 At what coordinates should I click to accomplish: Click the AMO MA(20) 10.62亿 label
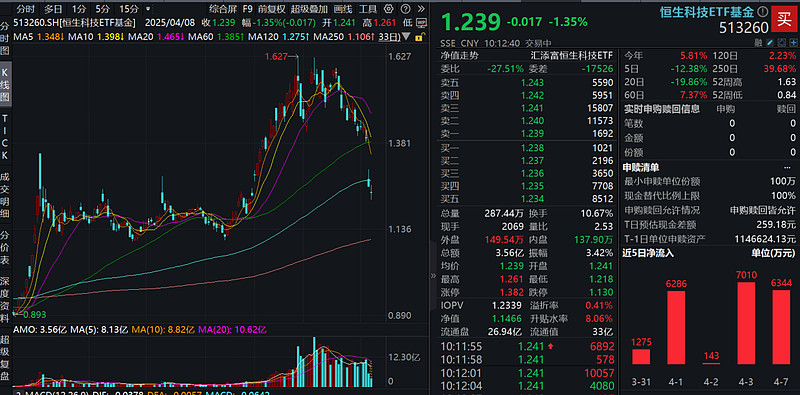pyautogui.click(x=232, y=330)
